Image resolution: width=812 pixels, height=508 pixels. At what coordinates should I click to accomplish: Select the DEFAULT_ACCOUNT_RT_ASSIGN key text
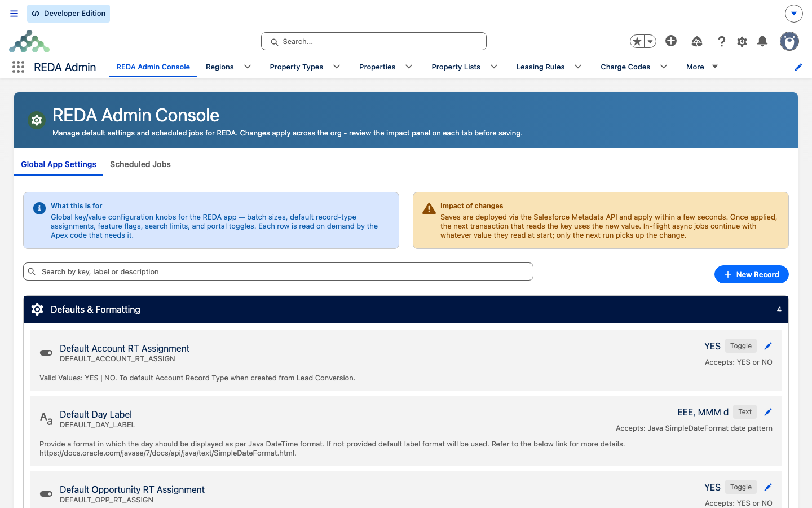coord(117,359)
